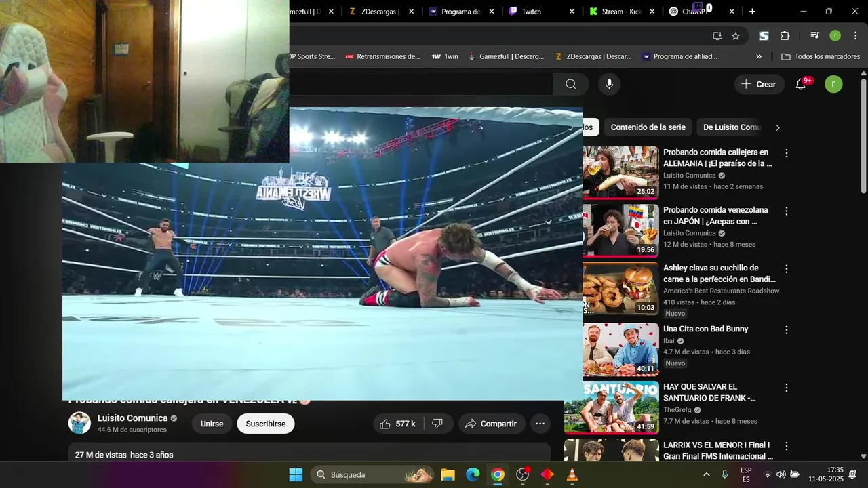Open Todos los marcadores folder
Viewport: 868px width, 488px height.
(x=821, y=57)
